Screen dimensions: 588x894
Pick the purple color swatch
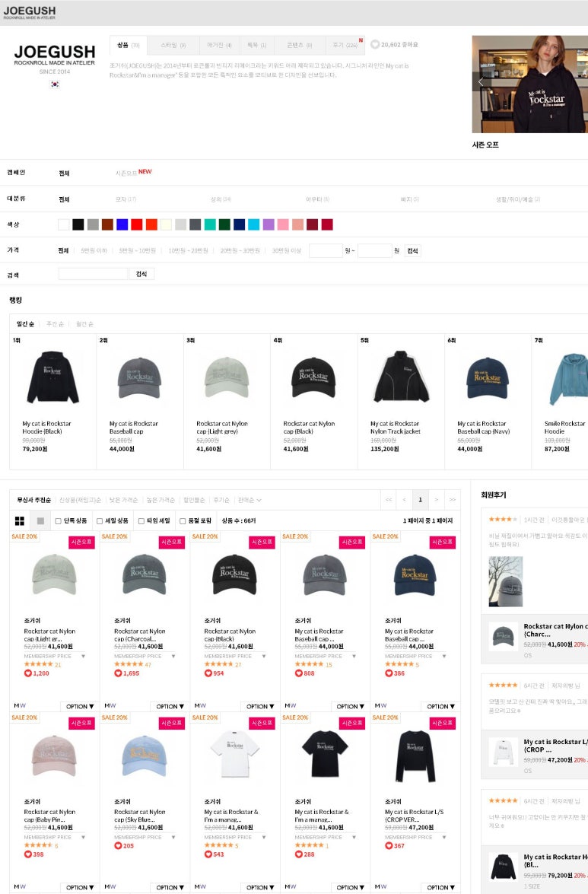click(x=269, y=224)
